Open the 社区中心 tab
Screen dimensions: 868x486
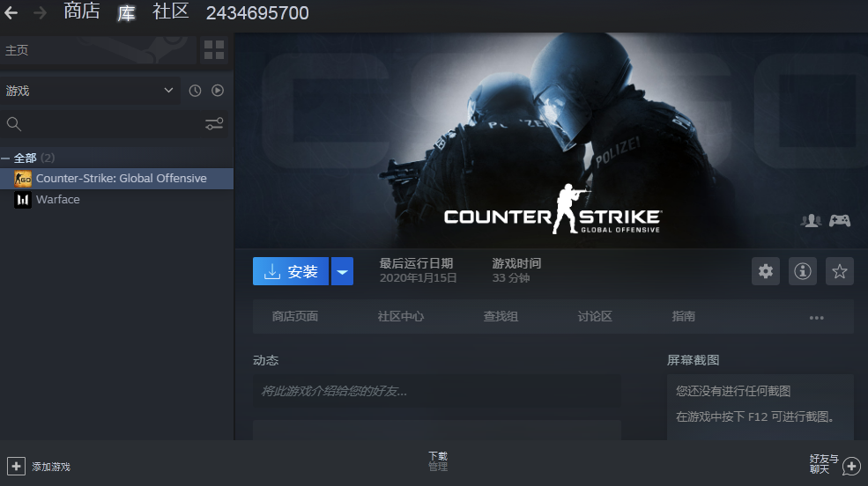[x=401, y=316]
